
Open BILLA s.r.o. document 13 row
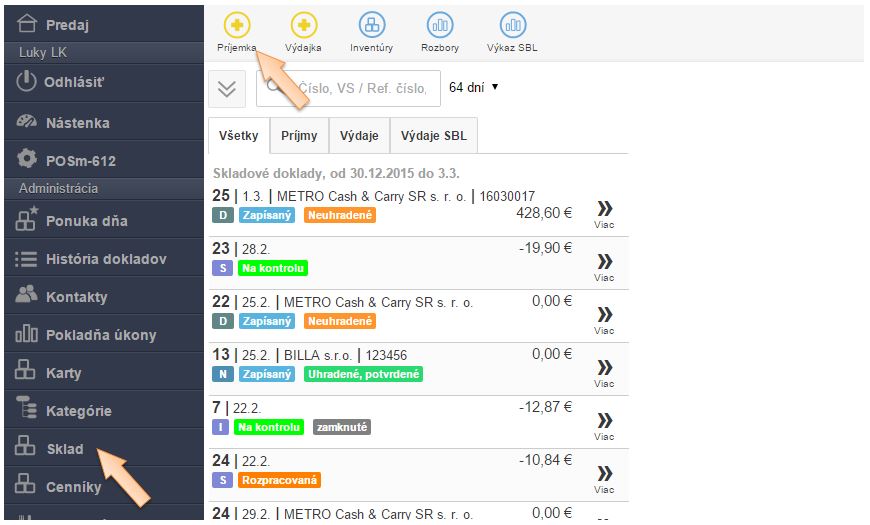[x=400, y=355]
